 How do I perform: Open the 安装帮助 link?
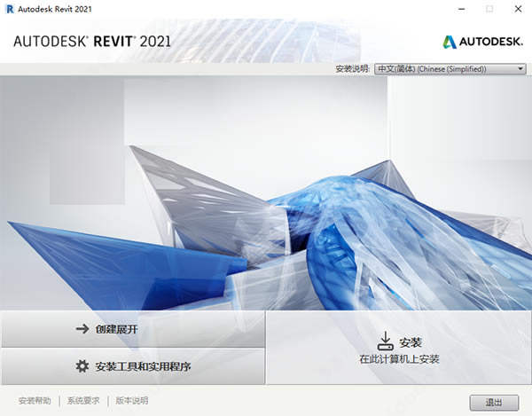(35, 401)
